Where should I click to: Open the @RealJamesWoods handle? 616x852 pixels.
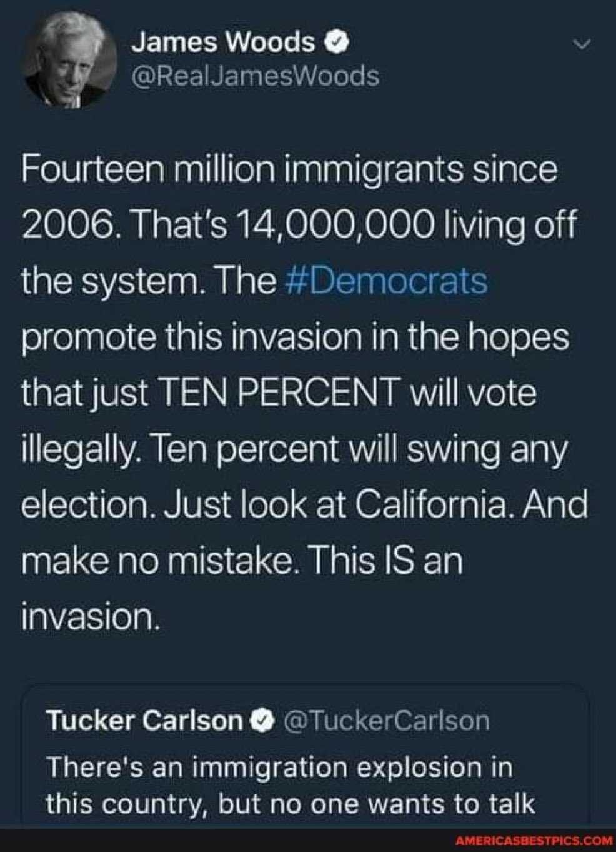click(x=254, y=76)
